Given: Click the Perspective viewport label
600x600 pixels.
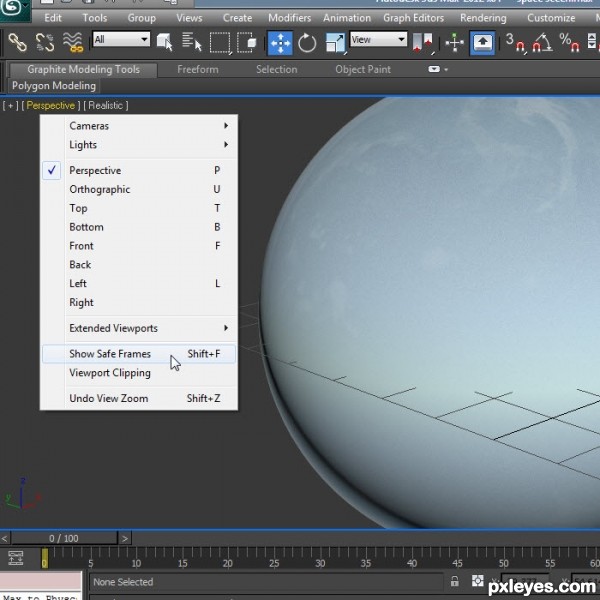Looking at the screenshot, I should pos(51,106).
